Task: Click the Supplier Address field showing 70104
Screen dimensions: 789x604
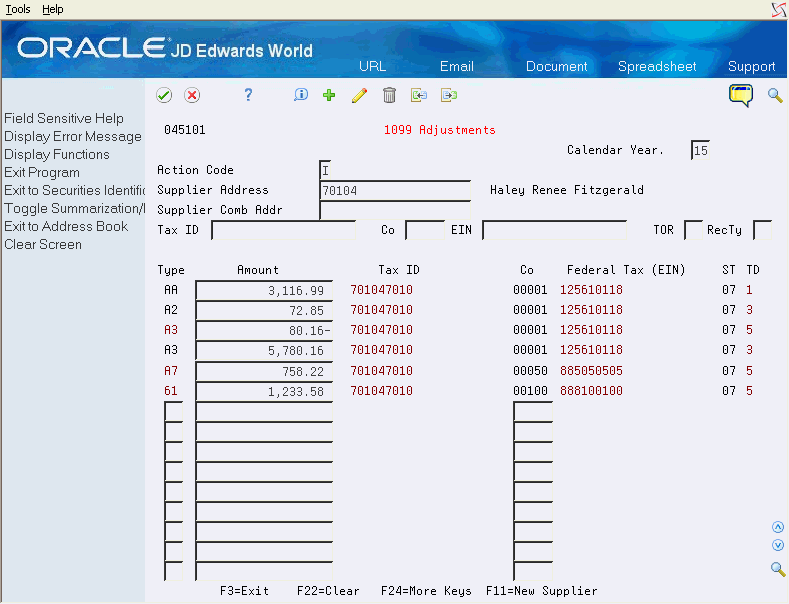Action: point(395,190)
